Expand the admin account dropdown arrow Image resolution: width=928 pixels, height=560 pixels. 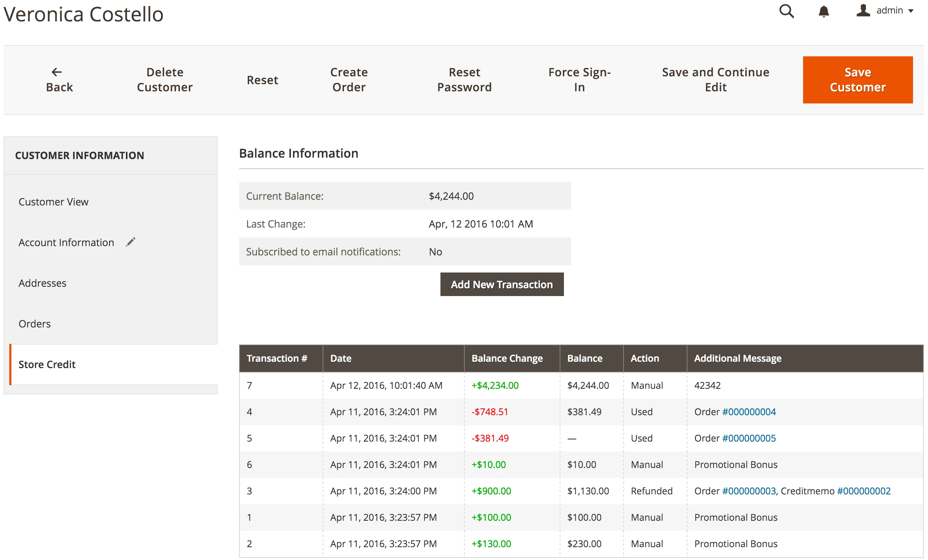point(912,11)
